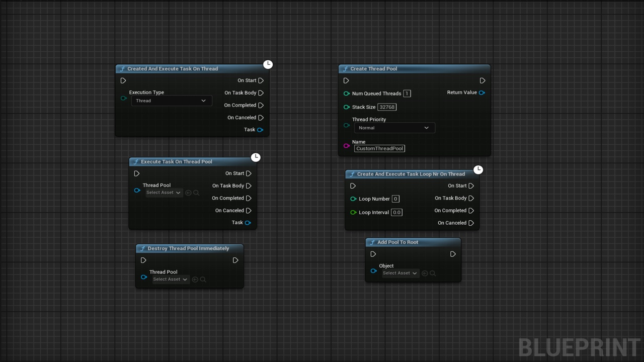Screen dimensions: 644x362
Task: Click Thread Priority input pin
Action: pos(347,125)
